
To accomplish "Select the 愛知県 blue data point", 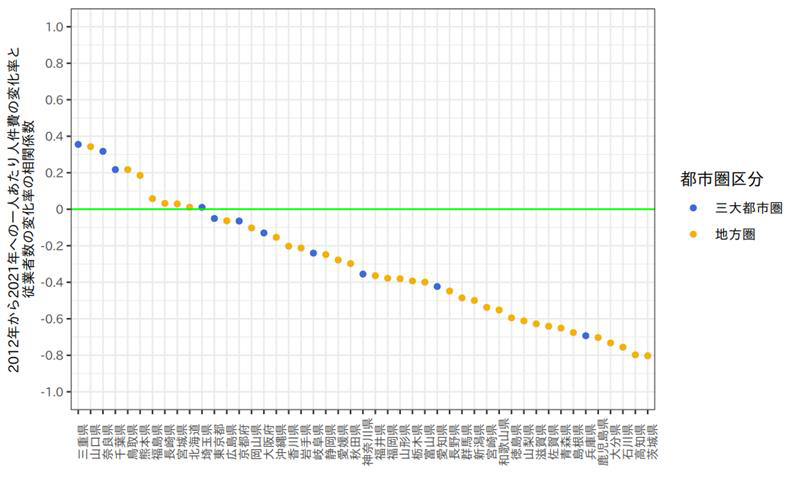I will click(x=437, y=286).
